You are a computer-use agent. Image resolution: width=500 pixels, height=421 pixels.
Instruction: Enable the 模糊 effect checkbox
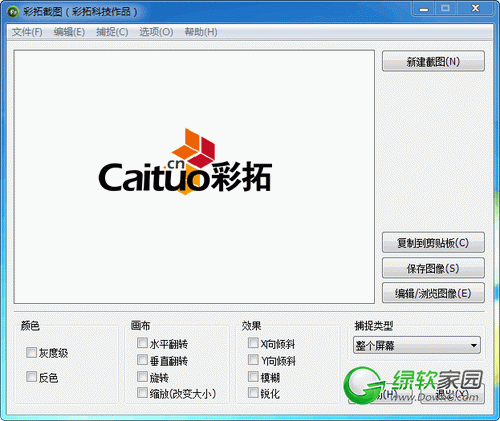pyautogui.click(x=253, y=377)
